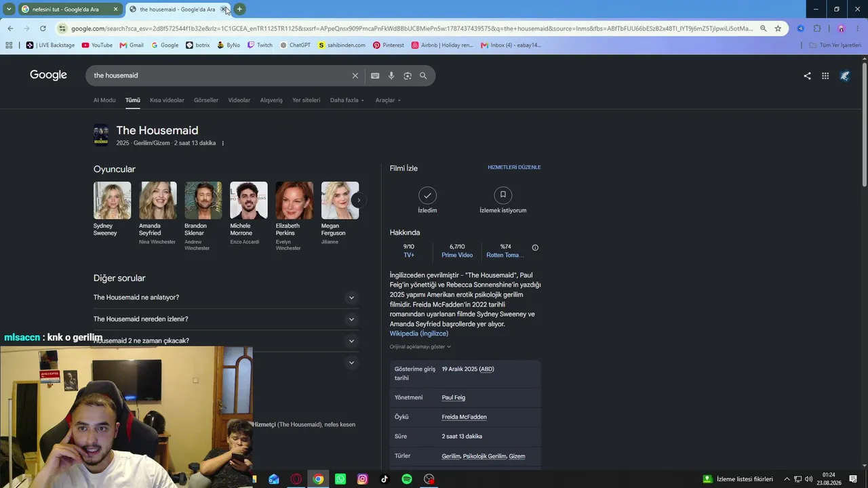868x488 pixels.
Task: Open Michele Morrone's cast photo
Action: coord(249,200)
